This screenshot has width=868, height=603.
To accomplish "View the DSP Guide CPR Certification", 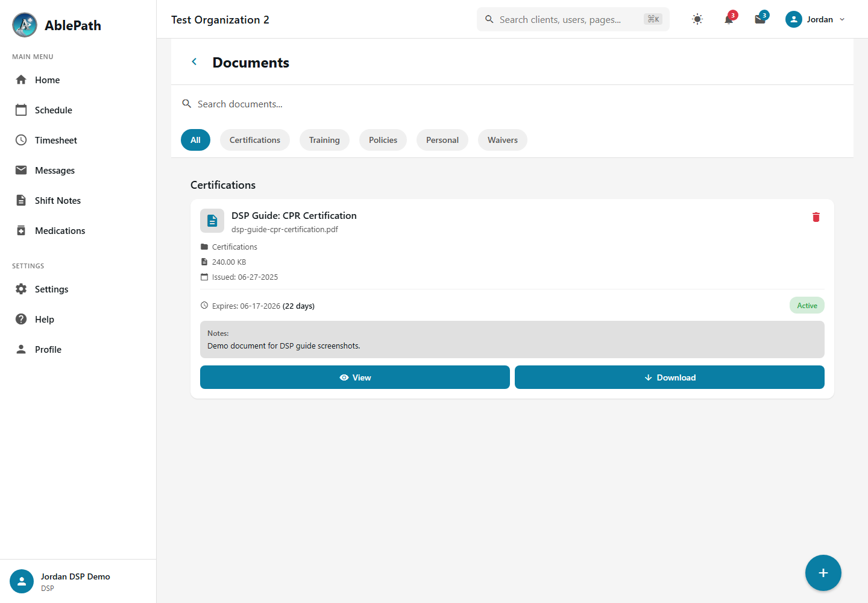I will (x=355, y=377).
